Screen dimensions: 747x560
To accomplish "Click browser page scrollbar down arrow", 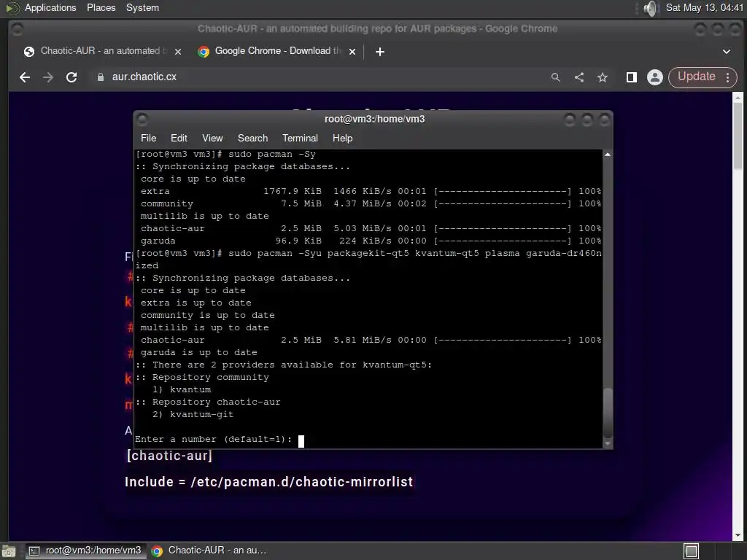I will pyautogui.click(x=738, y=535).
